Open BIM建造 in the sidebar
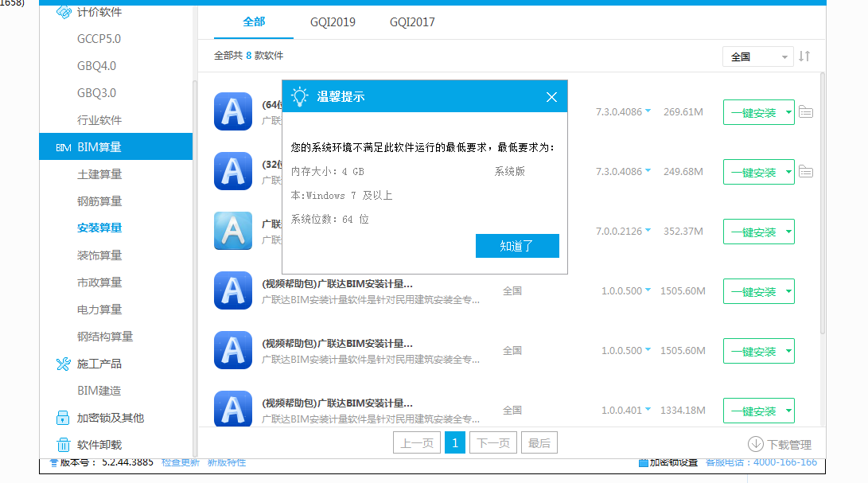 coord(99,391)
